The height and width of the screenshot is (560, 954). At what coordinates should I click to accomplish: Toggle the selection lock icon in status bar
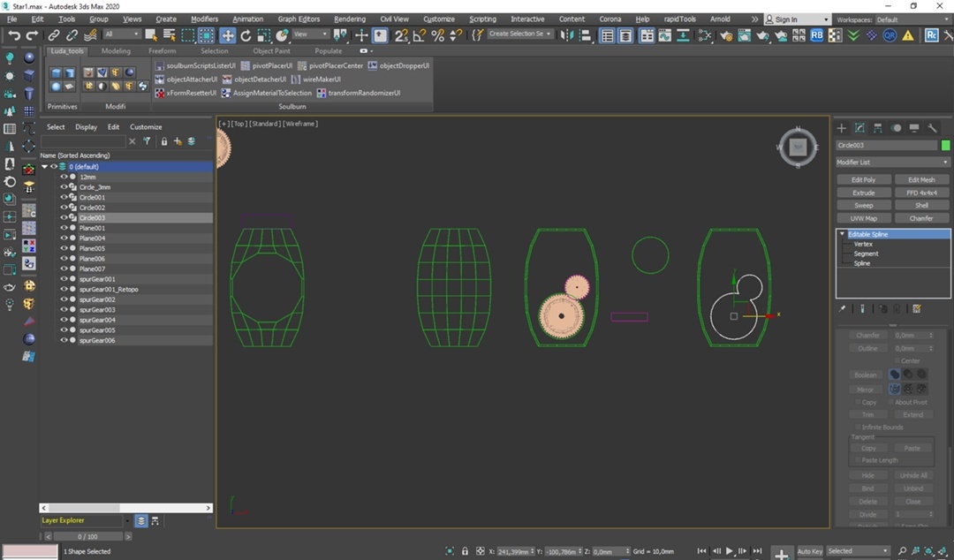point(465,551)
